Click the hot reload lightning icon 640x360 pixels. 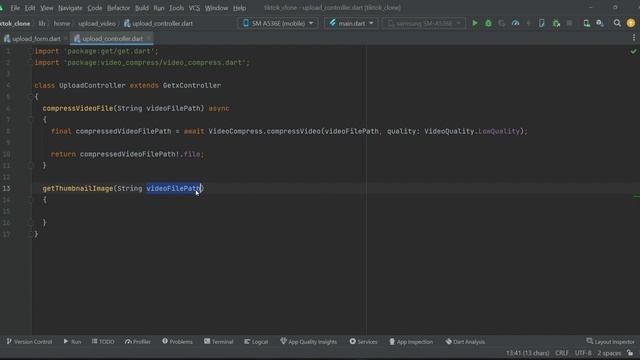tap(529, 24)
